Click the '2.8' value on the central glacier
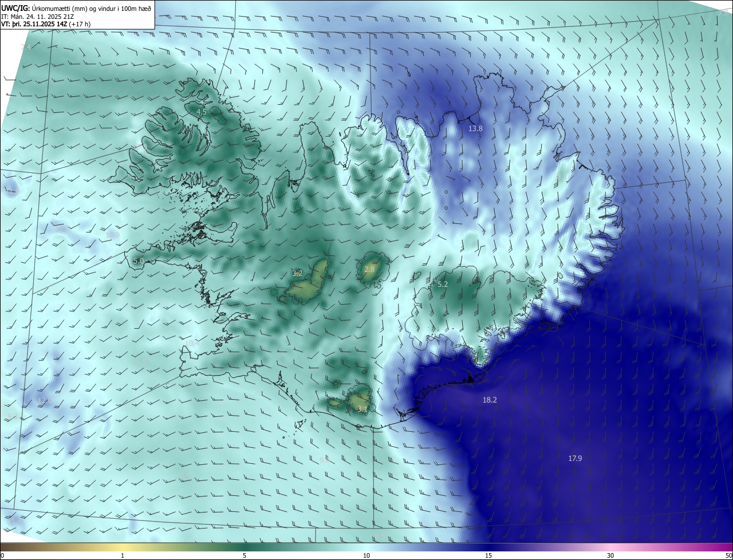This screenshot has width=733, height=560. (369, 269)
